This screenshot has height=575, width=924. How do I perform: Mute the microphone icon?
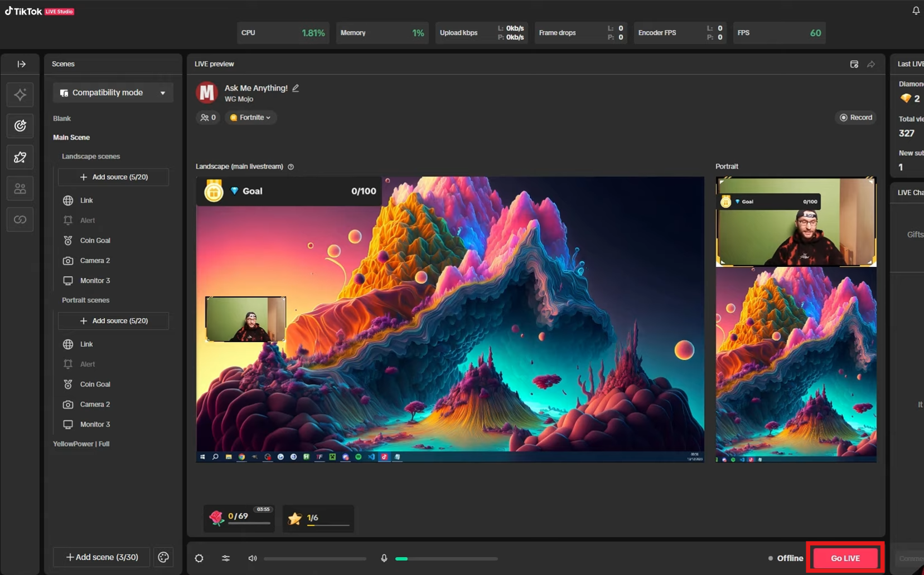(384, 558)
